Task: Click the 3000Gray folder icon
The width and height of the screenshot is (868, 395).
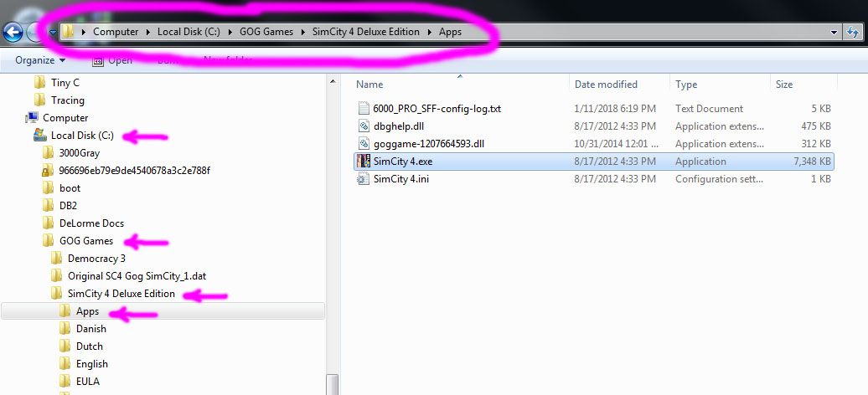Action: click(48, 152)
